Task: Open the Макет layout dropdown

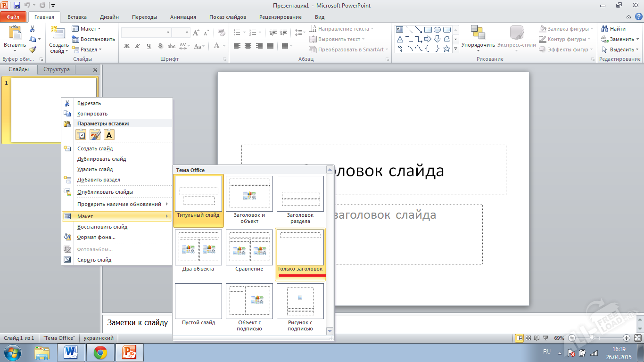Action: tap(86, 28)
